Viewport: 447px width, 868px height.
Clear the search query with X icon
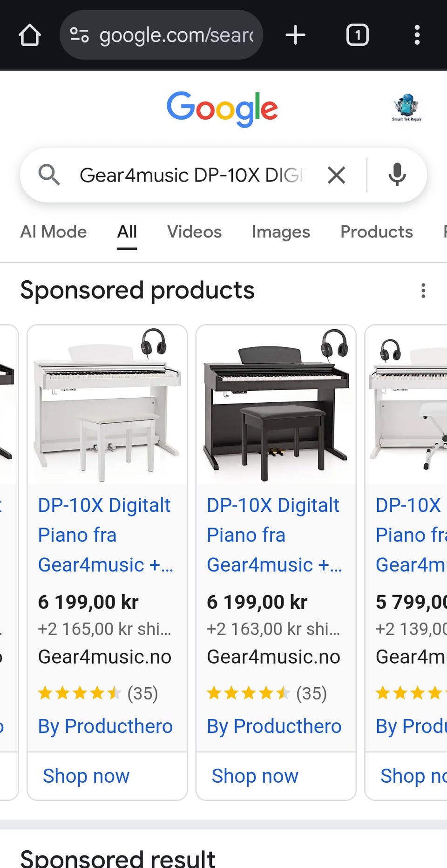[x=336, y=175]
